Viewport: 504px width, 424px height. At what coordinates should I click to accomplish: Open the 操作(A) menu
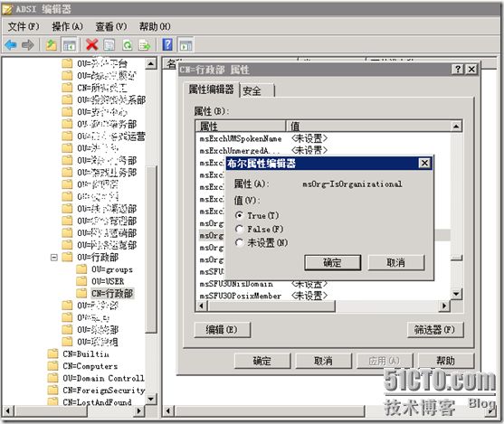tap(68, 26)
